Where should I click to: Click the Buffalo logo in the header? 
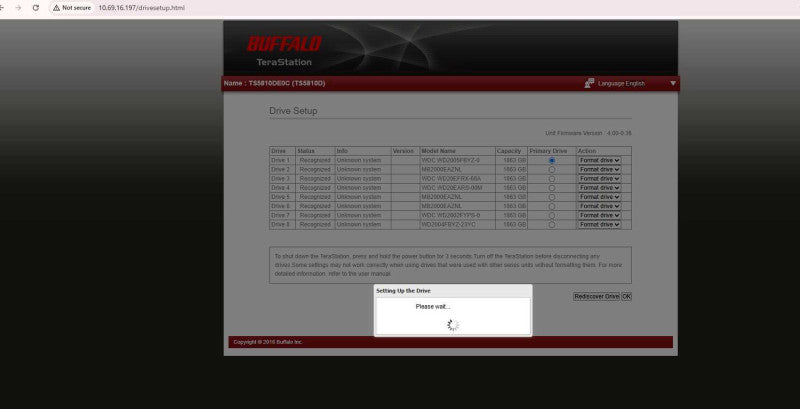point(284,44)
